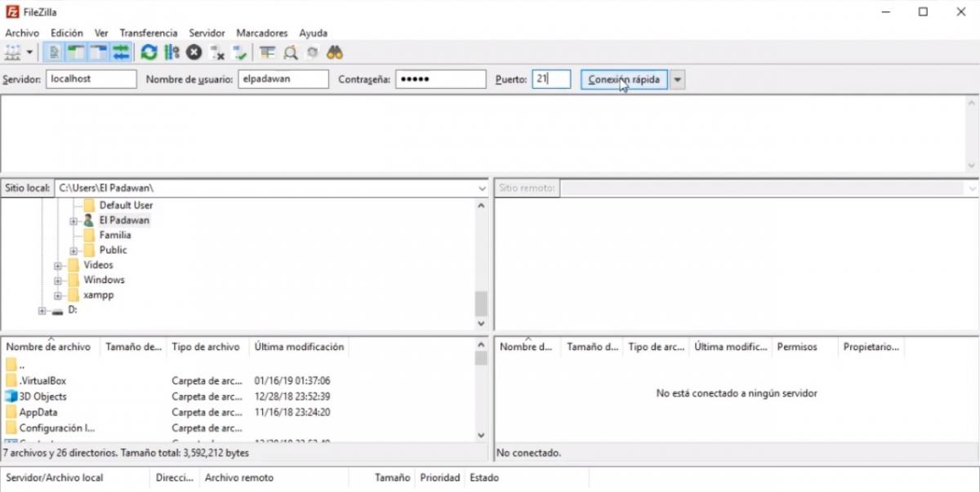Cancel current operation icon
Image resolution: width=980 pixels, height=492 pixels.
point(194,52)
